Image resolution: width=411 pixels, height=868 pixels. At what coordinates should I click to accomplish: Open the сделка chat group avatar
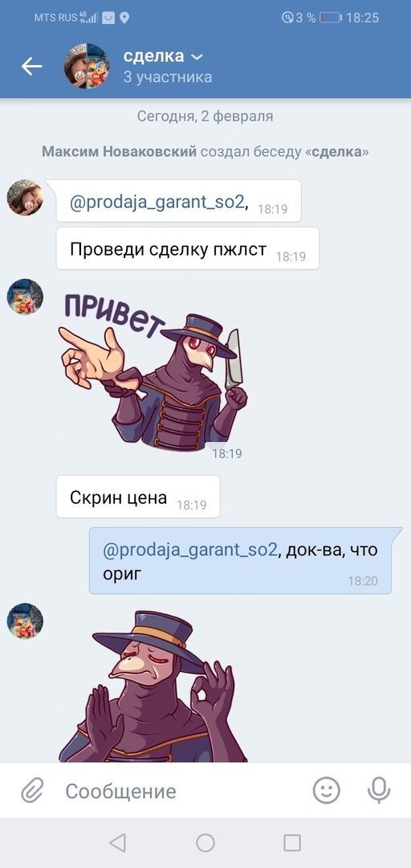86,67
